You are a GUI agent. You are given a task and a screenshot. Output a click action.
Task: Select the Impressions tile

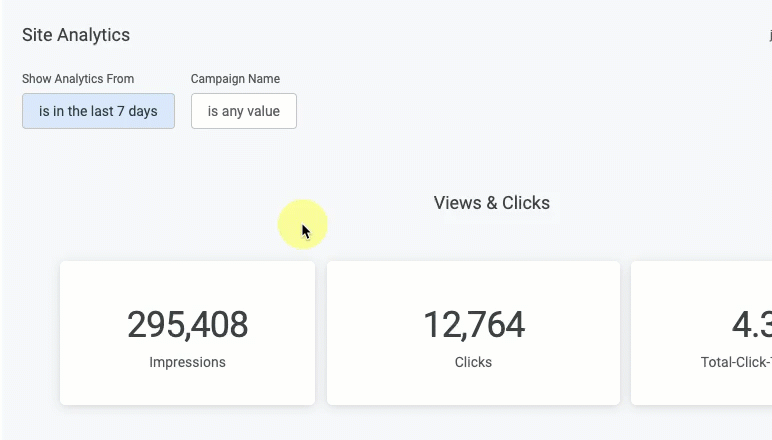click(188, 333)
